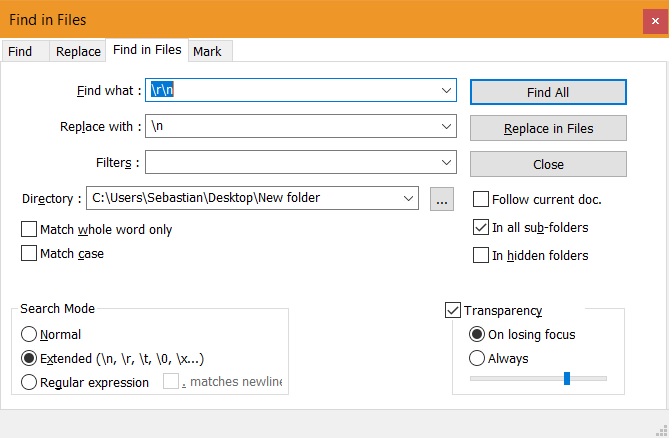Image resolution: width=672 pixels, height=439 pixels.
Task: Check the In hidden folders option
Action: click(481, 256)
